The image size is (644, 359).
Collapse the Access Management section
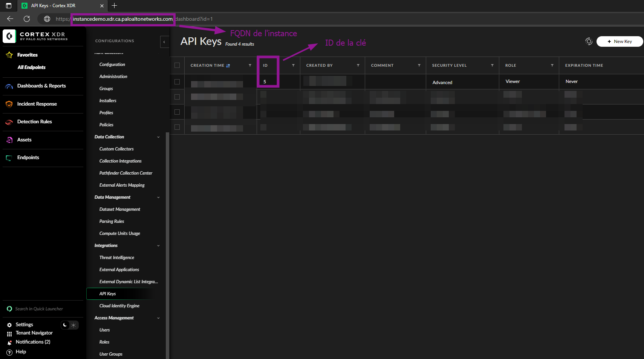tap(158, 318)
